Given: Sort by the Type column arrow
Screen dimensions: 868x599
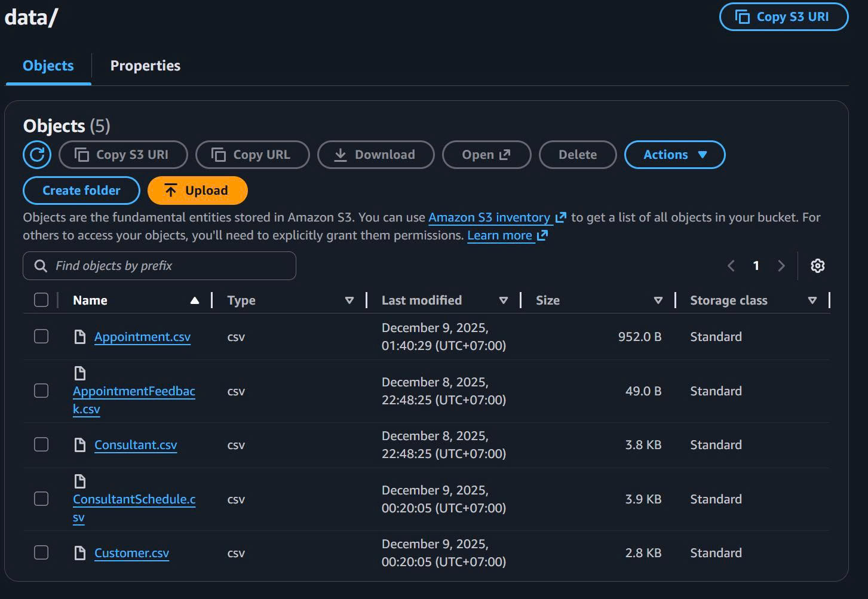Looking at the screenshot, I should pos(349,300).
